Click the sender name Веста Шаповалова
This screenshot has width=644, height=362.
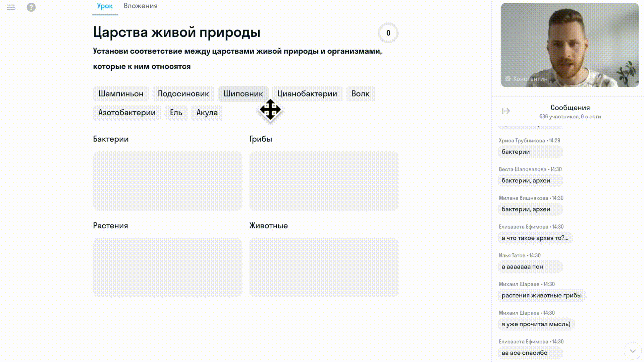tap(522, 169)
